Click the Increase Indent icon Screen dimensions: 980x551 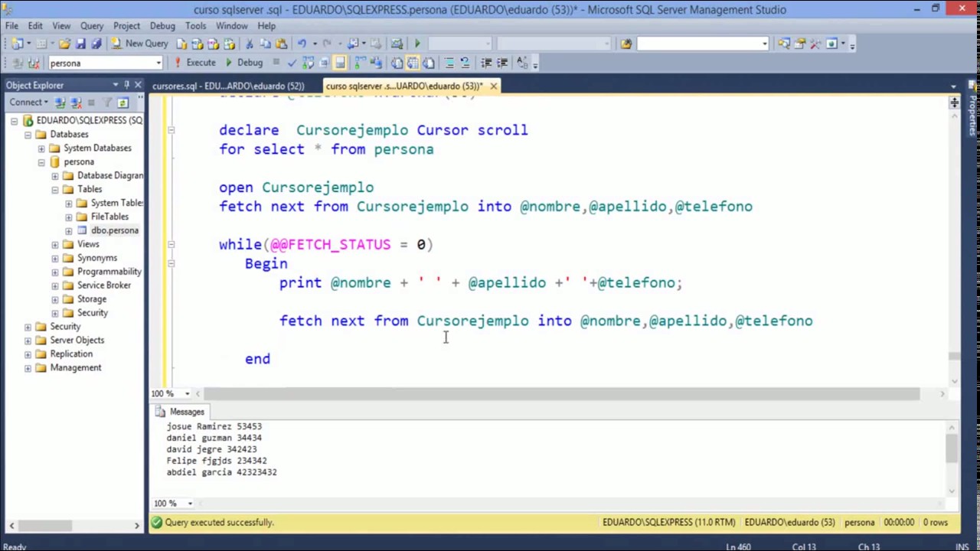502,63
